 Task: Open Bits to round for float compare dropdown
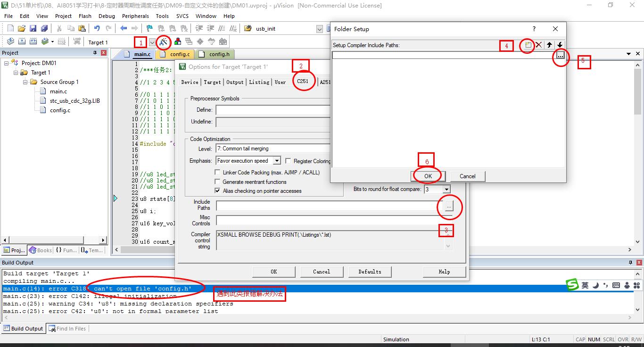[x=446, y=189]
